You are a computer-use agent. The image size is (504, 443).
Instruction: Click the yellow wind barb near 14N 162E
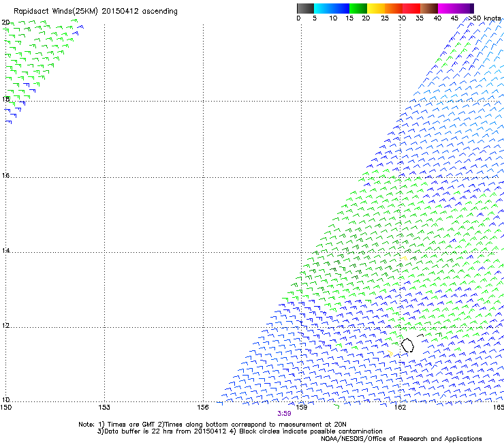pyautogui.click(x=404, y=258)
